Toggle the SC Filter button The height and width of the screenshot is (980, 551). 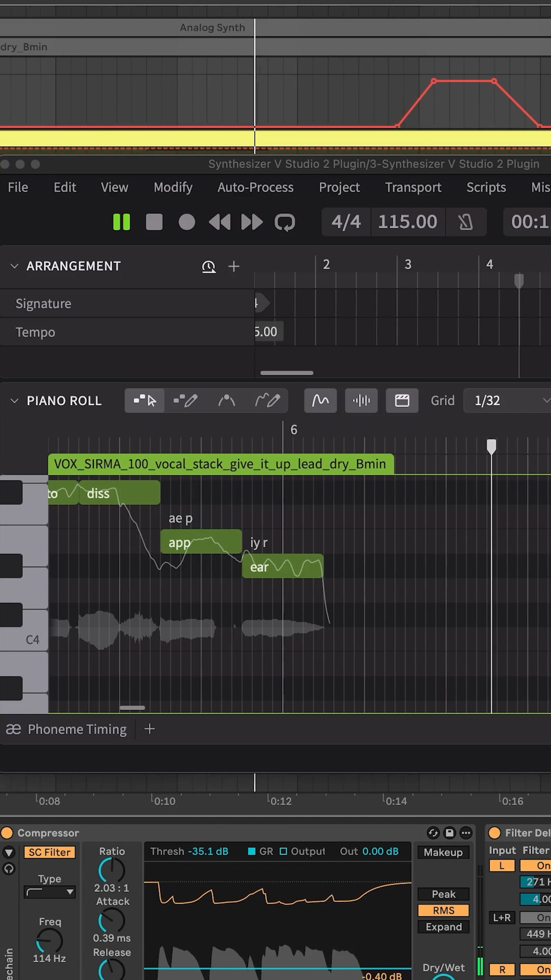[x=49, y=852]
